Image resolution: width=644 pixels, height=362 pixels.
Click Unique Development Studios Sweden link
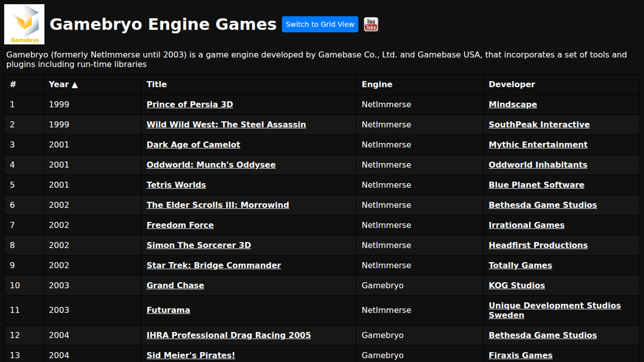(555, 310)
